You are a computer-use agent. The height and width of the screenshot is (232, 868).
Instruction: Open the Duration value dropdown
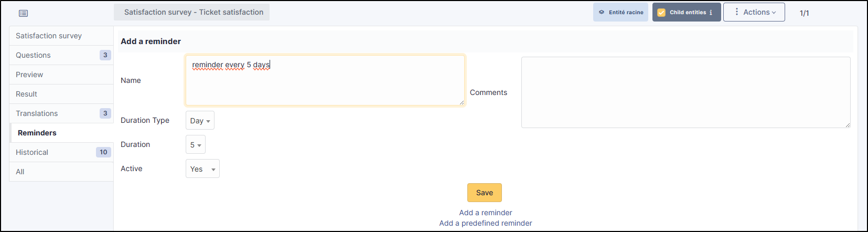[x=196, y=145]
